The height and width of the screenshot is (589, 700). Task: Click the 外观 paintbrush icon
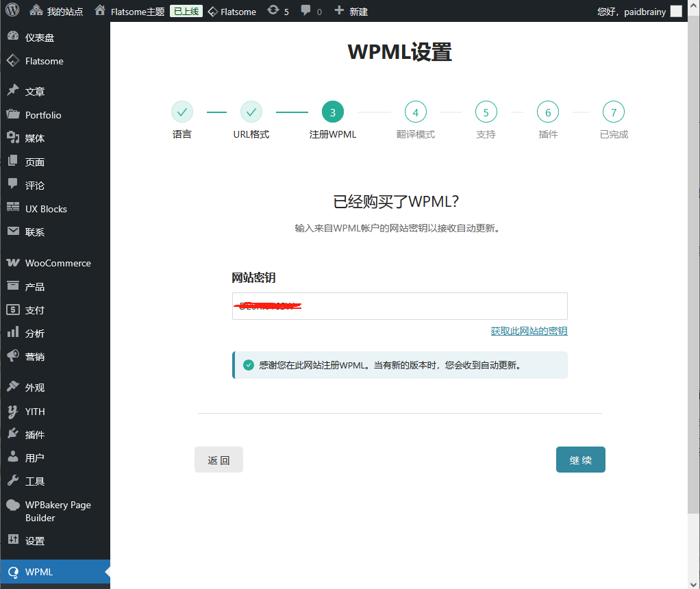coord(13,386)
